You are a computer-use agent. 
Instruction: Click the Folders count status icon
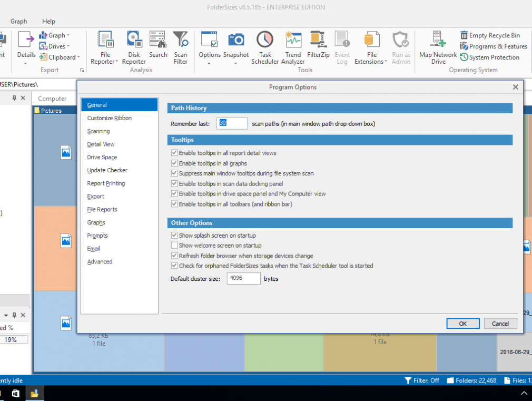point(450,380)
